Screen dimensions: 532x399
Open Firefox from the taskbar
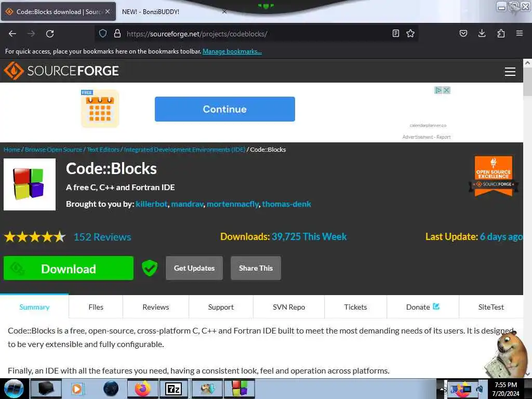pyautogui.click(x=142, y=389)
